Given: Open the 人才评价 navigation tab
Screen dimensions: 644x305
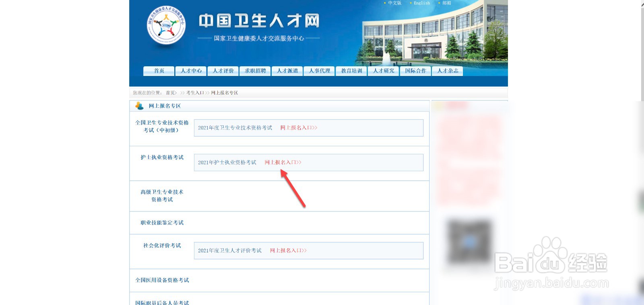Looking at the screenshot, I should (223, 71).
